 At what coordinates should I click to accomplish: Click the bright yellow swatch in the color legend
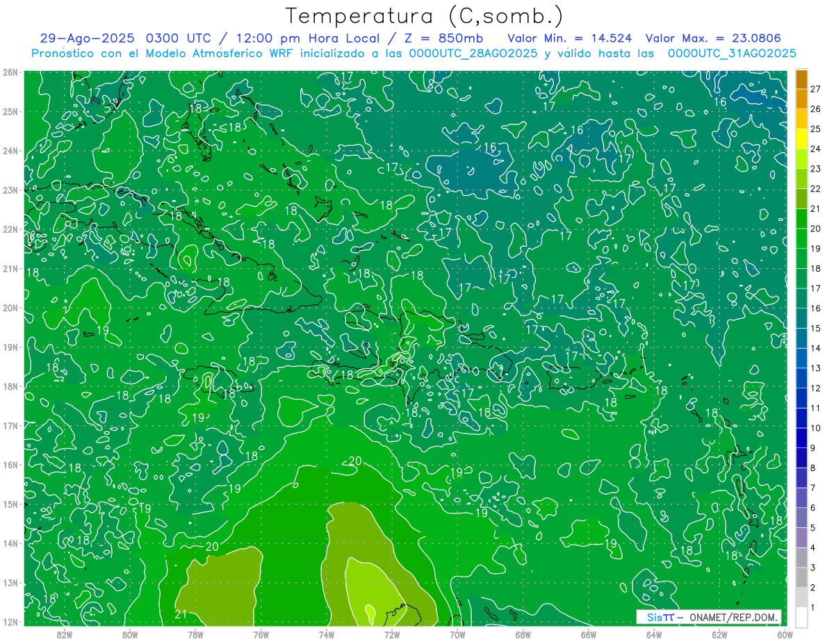(x=801, y=139)
